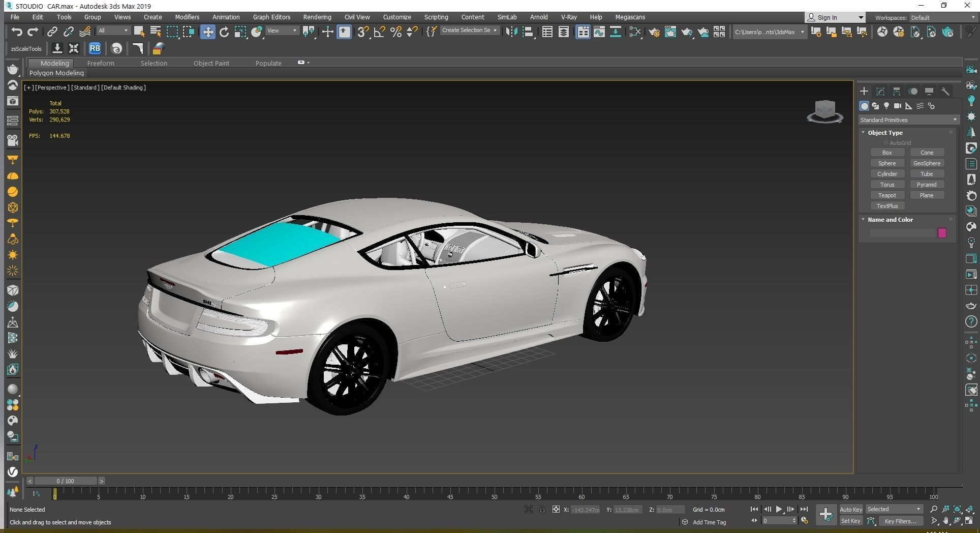This screenshot has height=533, width=980.
Task: Open the Standard Primitives dropdown
Action: click(908, 120)
